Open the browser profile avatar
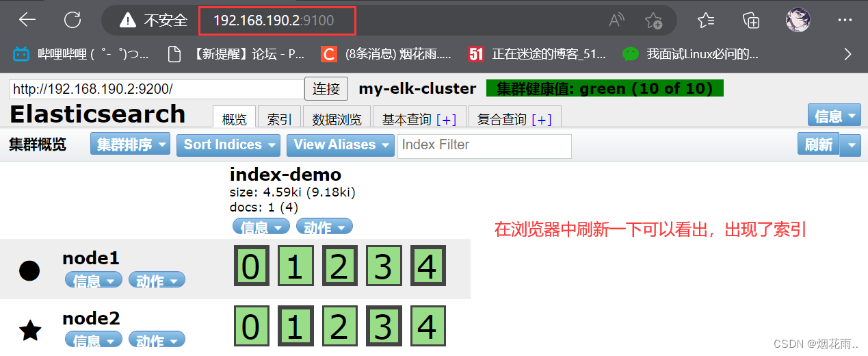Image resolution: width=868 pixels, height=356 pixels. pos(798,20)
